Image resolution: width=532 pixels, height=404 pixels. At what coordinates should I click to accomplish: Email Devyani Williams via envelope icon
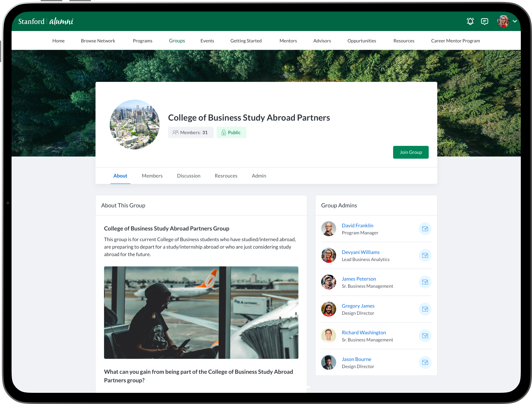[x=425, y=255]
